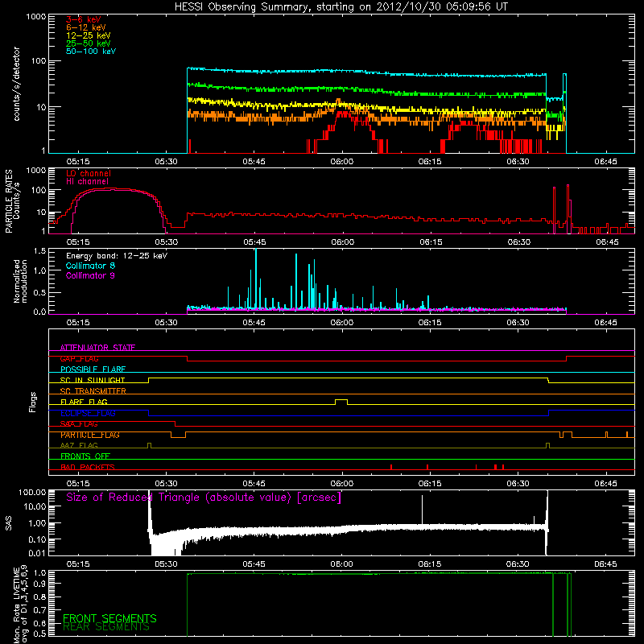Viewport: 644px width, 644px height.
Task: Click the 'POSSIBLE_FLARE' flag label
Action: 93,369
